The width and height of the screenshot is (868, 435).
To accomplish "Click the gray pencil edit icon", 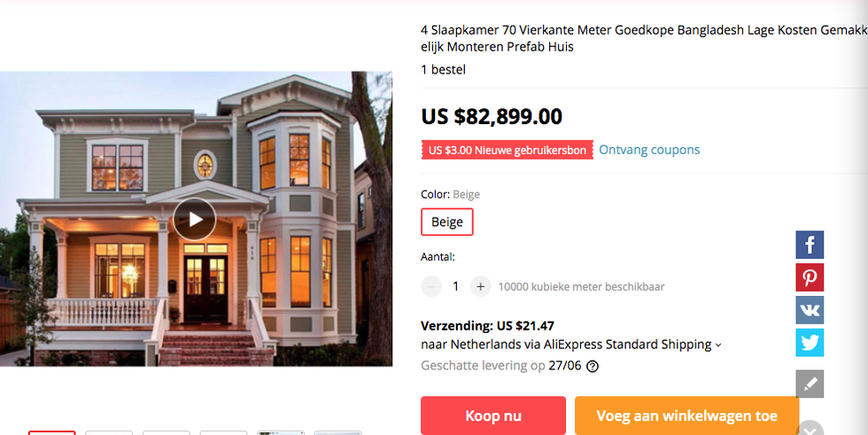I will coord(810,384).
